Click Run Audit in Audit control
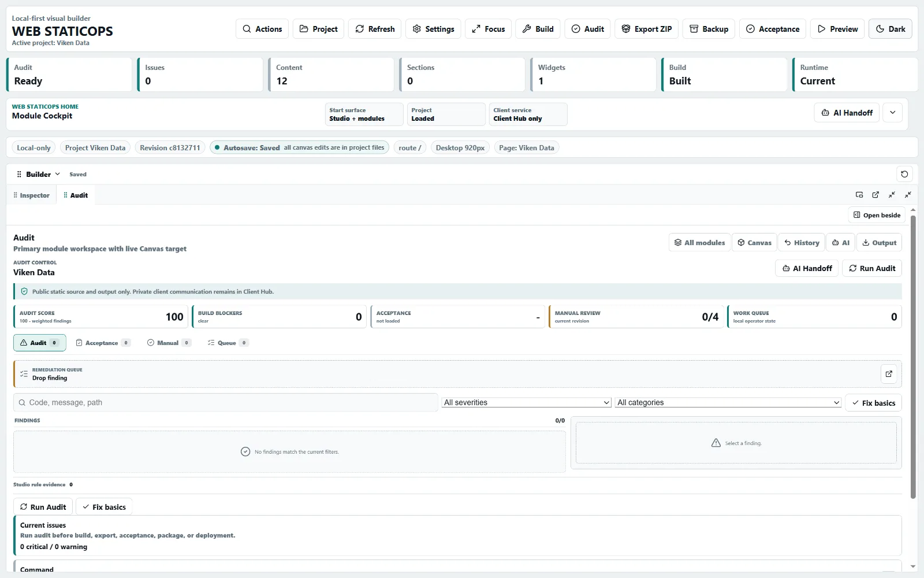 click(872, 268)
